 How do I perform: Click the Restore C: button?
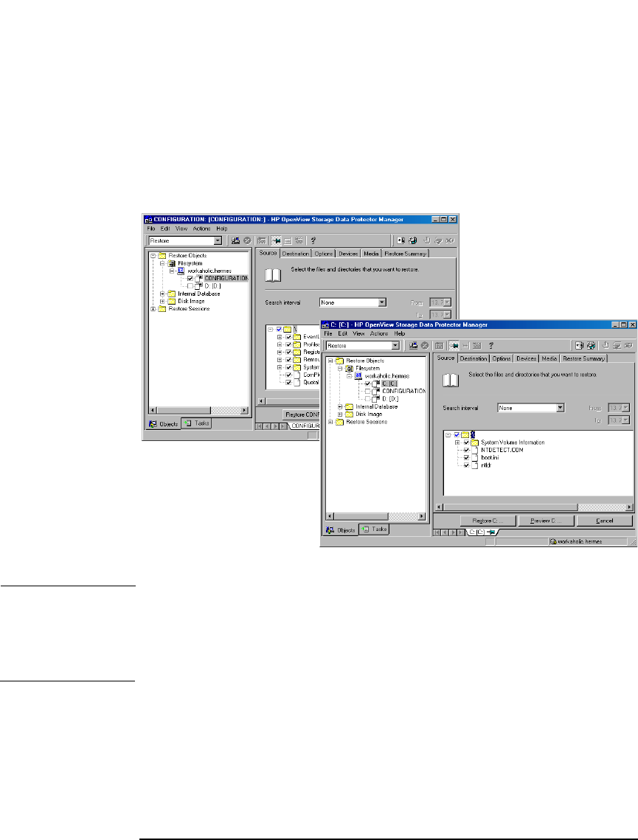point(488,521)
